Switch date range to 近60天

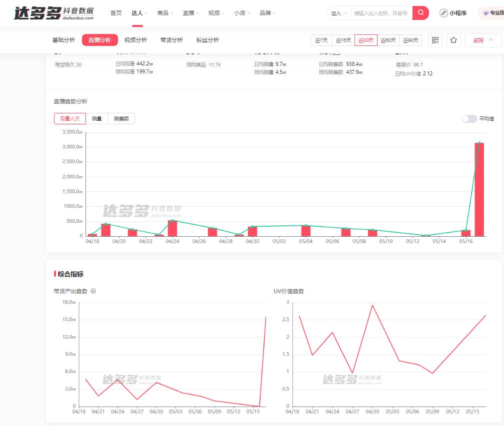(388, 40)
